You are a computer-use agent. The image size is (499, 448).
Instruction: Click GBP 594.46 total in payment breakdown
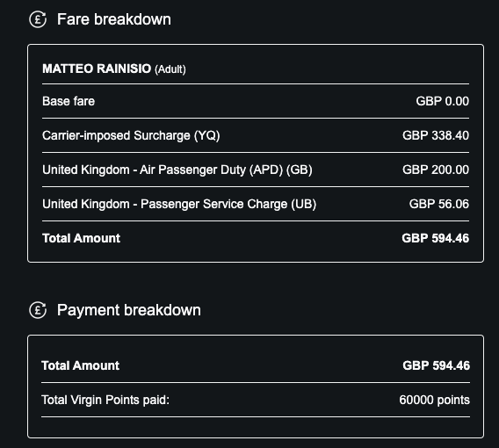[x=437, y=365]
